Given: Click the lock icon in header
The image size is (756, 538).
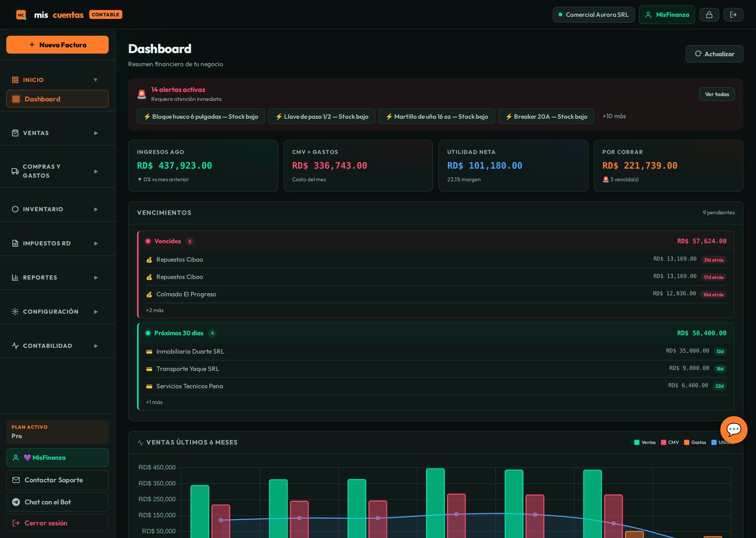Looking at the screenshot, I should (709, 15).
